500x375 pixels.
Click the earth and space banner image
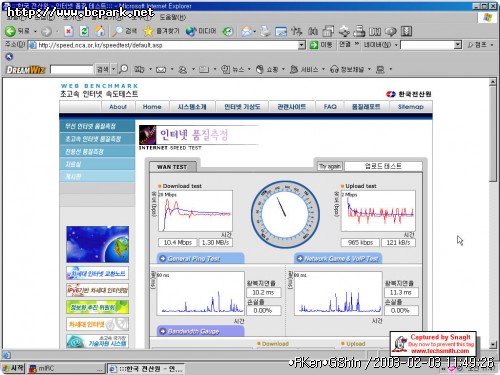click(97, 244)
